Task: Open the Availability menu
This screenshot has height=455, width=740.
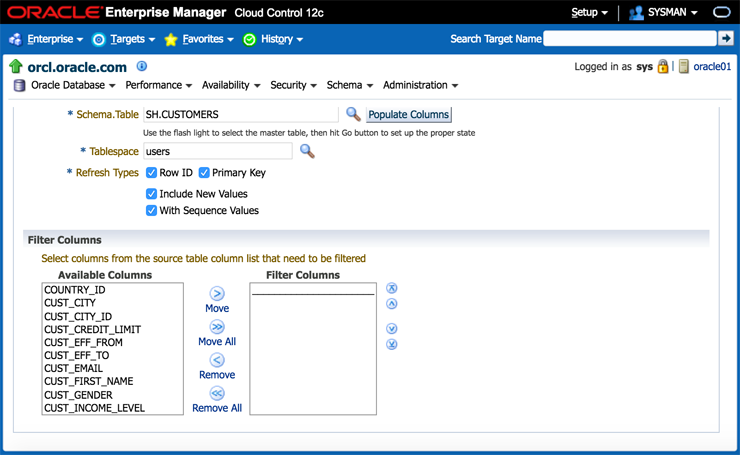Action: coord(231,85)
